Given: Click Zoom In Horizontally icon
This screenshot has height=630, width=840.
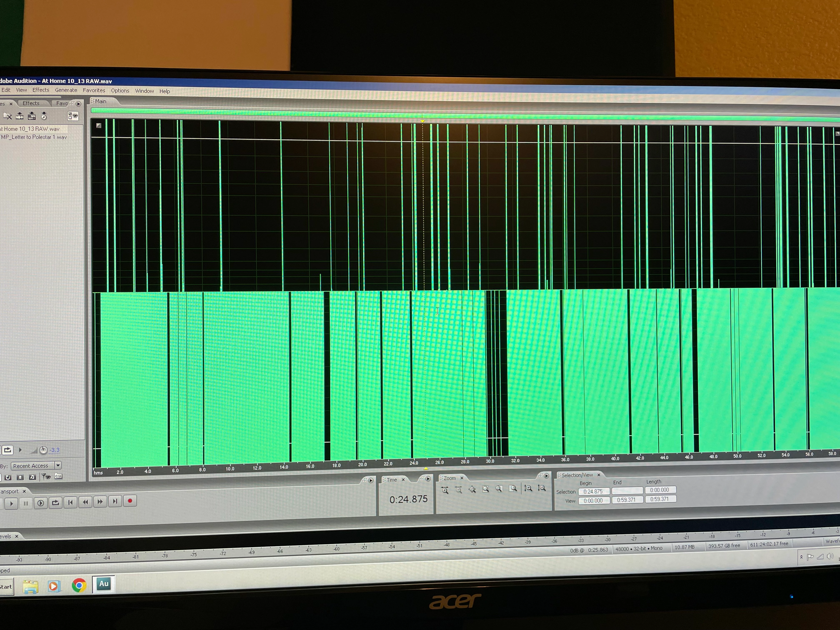Looking at the screenshot, I should click(x=445, y=490).
